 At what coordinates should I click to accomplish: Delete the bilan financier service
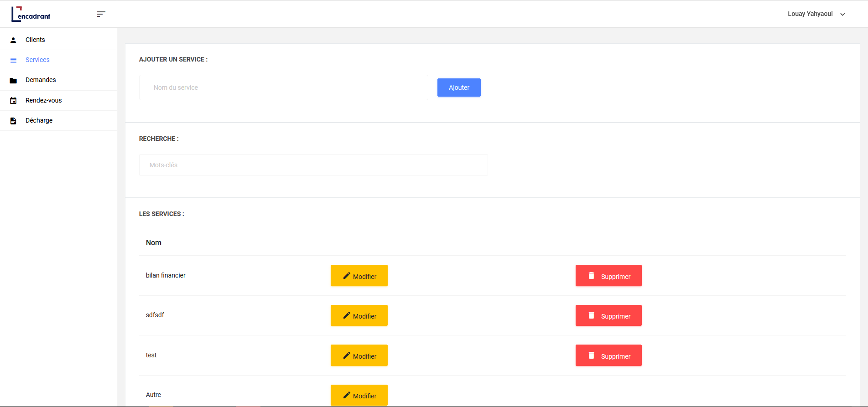(608, 276)
